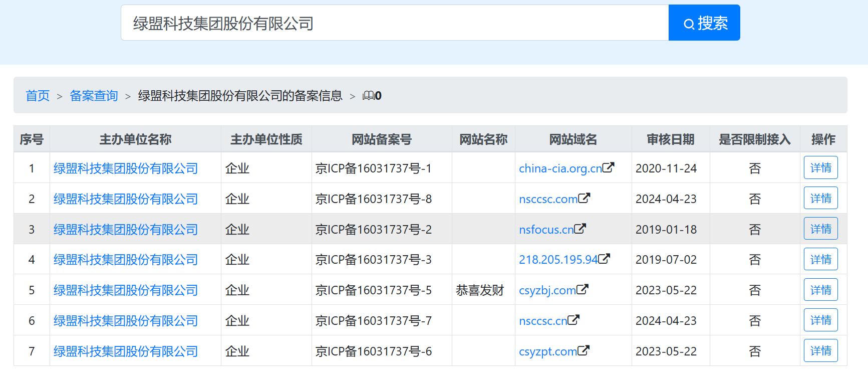Click the company name link in row 2
Screen dimensions: 868x370
(x=126, y=199)
